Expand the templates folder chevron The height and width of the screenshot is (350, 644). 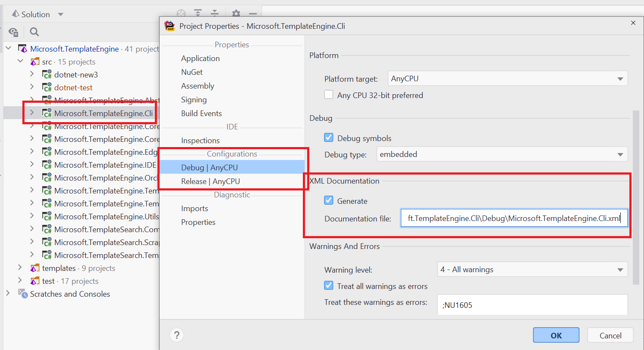pos(20,267)
